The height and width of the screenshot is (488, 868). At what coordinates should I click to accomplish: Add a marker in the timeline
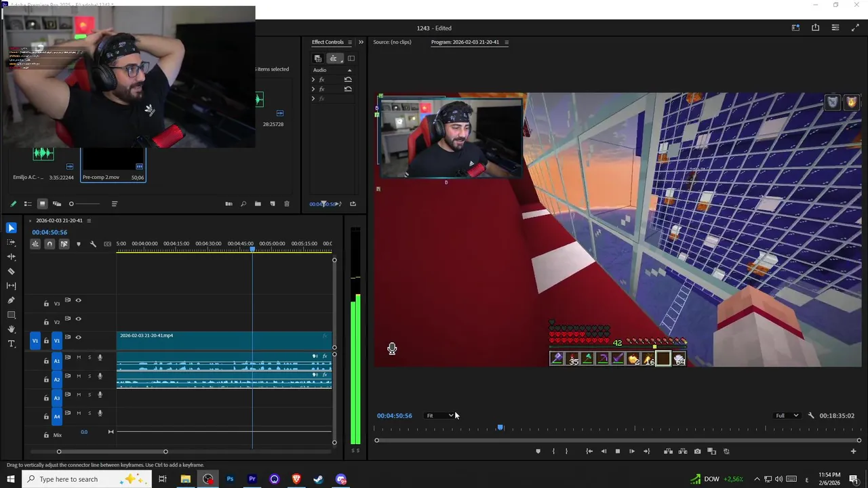79,244
